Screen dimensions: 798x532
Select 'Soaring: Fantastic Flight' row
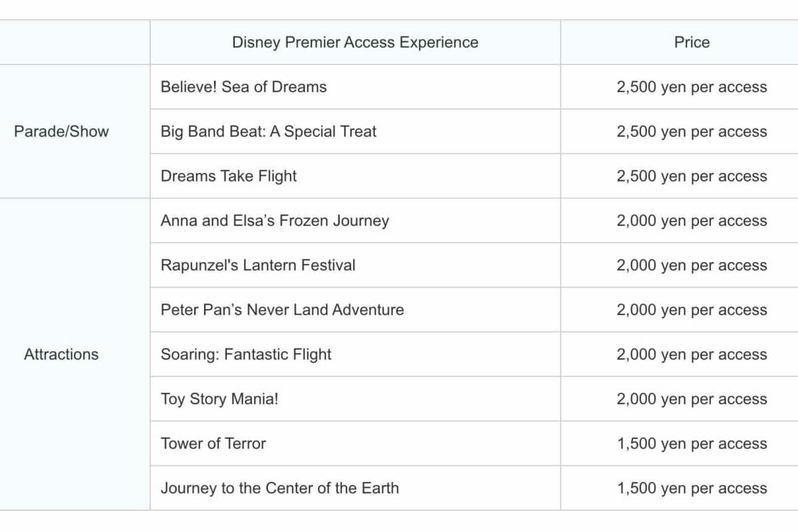(245, 354)
